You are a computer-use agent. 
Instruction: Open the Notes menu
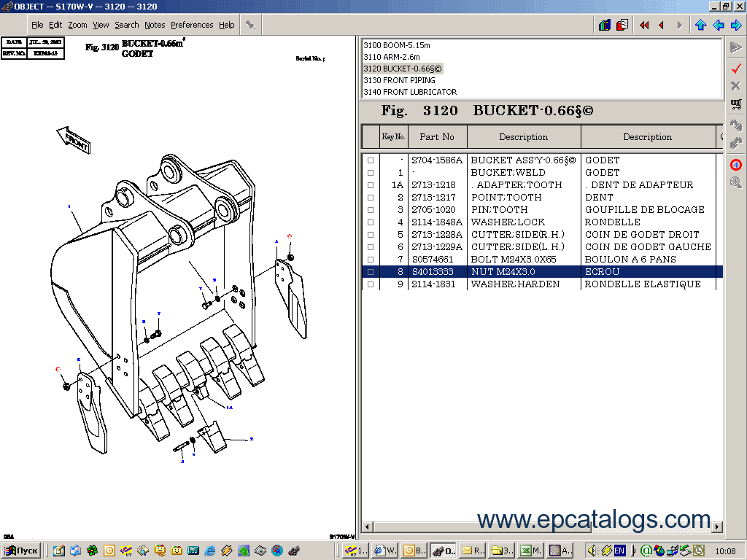coord(155,25)
